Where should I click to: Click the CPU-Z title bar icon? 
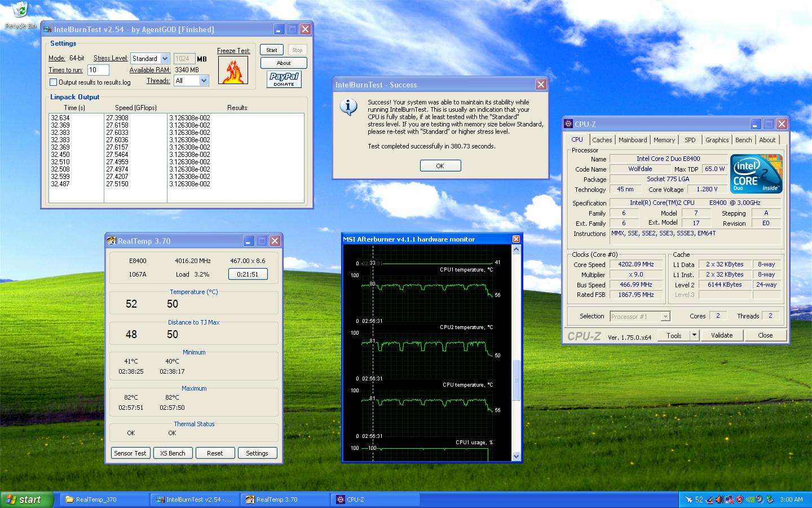[568, 124]
